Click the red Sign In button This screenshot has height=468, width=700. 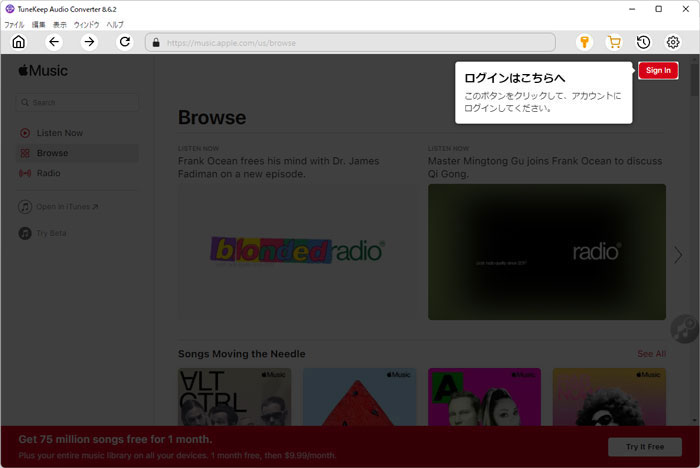[x=658, y=71]
